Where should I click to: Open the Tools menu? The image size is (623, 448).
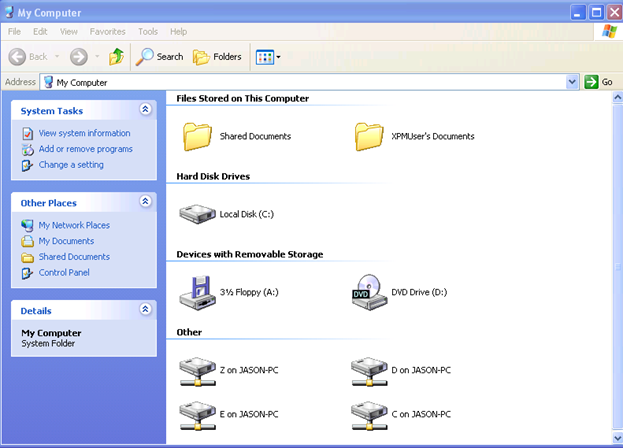pyautogui.click(x=148, y=31)
